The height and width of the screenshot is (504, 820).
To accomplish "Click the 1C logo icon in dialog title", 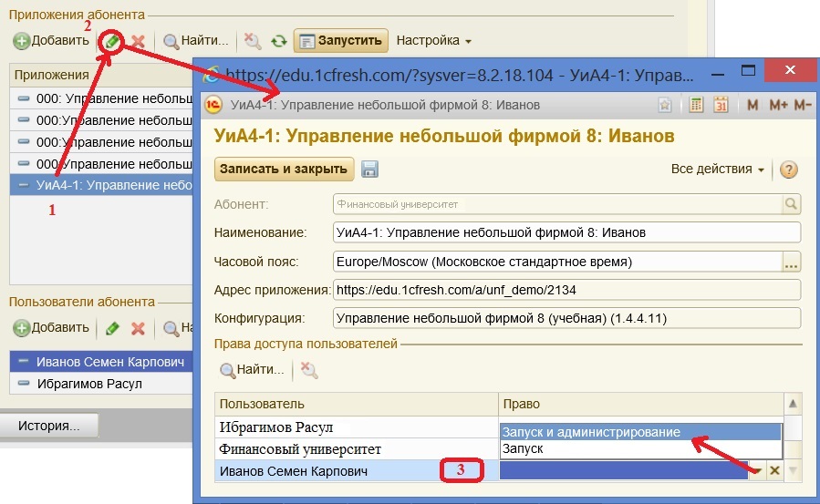I will click(213, 105).
